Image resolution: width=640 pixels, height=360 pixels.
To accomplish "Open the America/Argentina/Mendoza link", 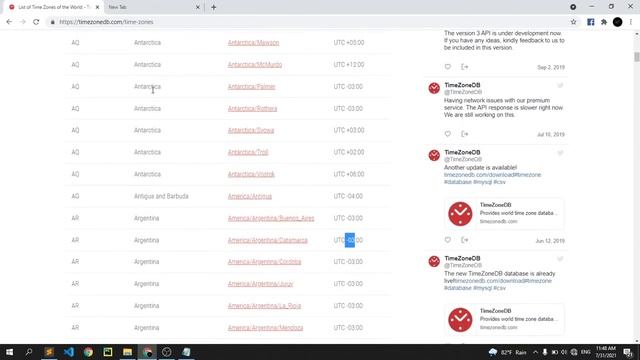I will tap(265, 328).
